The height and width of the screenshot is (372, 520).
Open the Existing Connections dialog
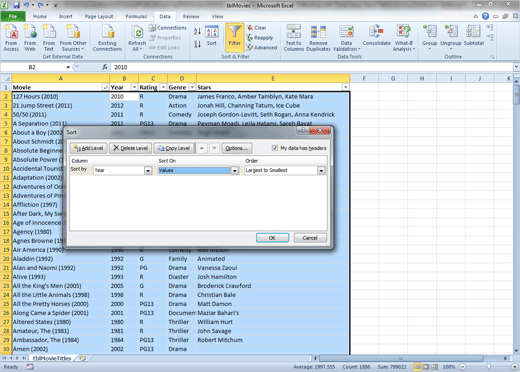point(107,38)
